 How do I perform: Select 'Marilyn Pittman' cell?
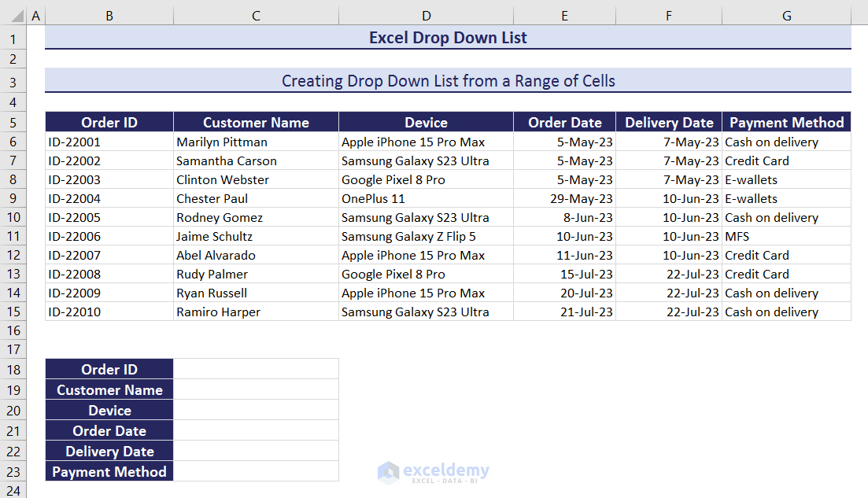tap(256, 142)
